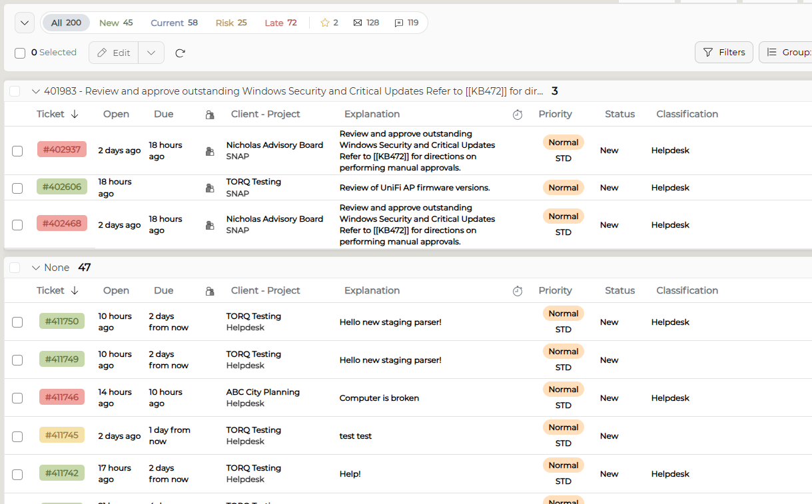Filter by chat comments icon 119
This screenshot has width=812, height=504.
click(406, 23)
